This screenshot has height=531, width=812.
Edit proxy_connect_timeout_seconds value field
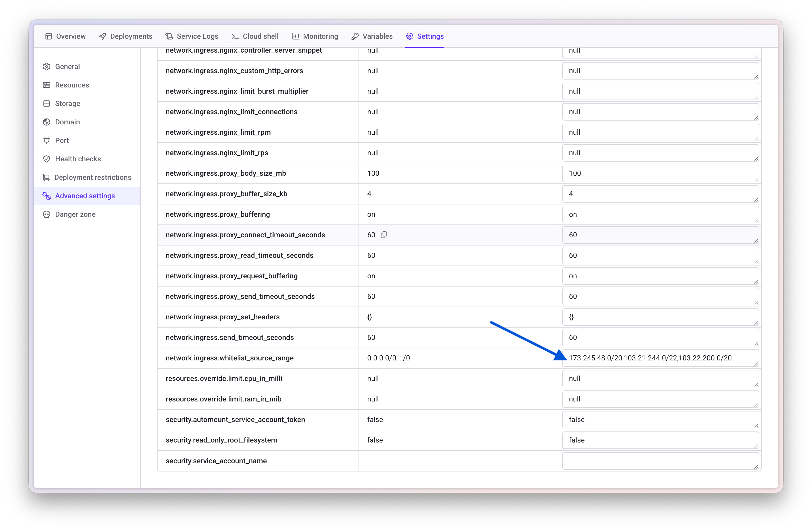[661, 235]
